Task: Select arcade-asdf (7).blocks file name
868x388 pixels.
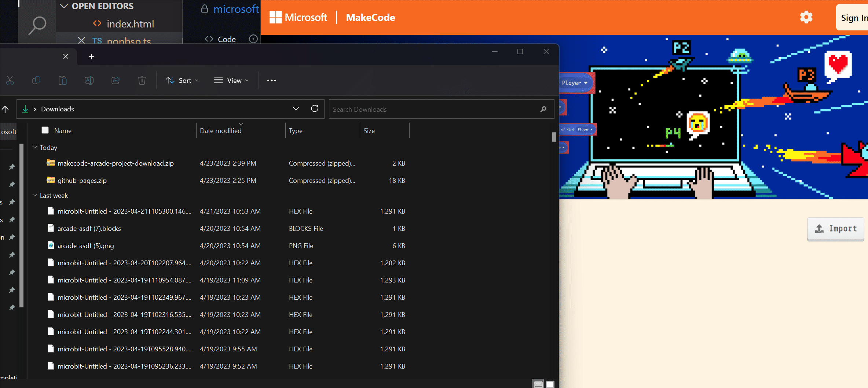Action: pyautogui.click(x=89, y=228)
